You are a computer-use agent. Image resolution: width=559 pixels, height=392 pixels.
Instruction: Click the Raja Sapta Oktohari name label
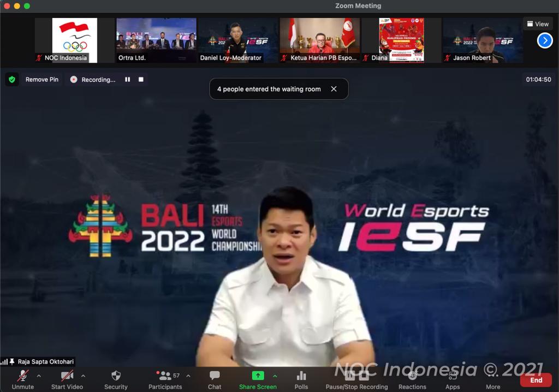[46, 361]
